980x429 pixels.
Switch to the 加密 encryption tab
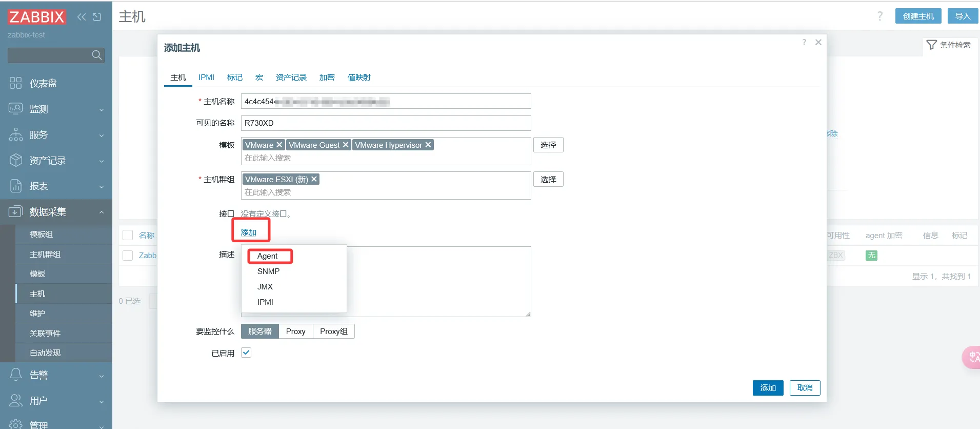pos(327,77)
